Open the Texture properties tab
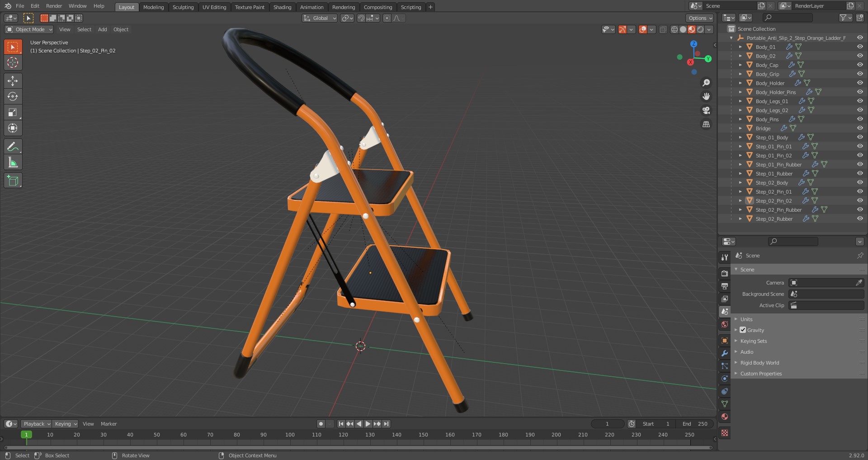Viewport: 868px width, 460px height. tap(725, 433)
